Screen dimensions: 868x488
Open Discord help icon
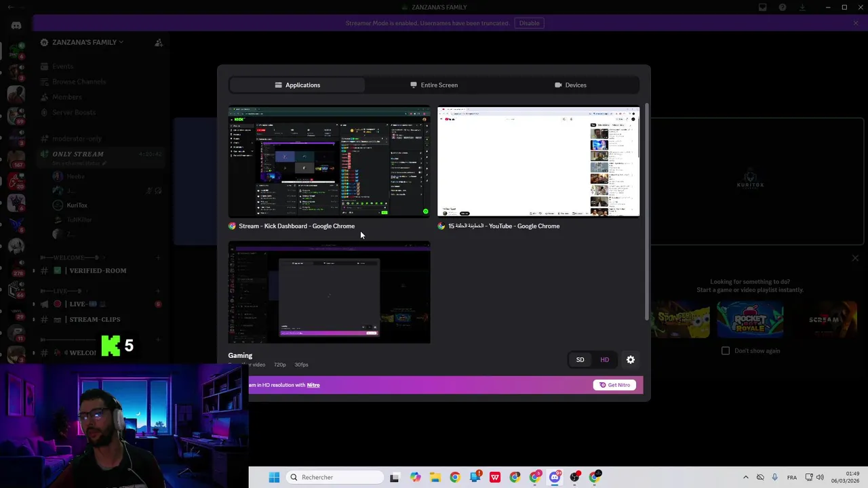[x=783, y=7]
